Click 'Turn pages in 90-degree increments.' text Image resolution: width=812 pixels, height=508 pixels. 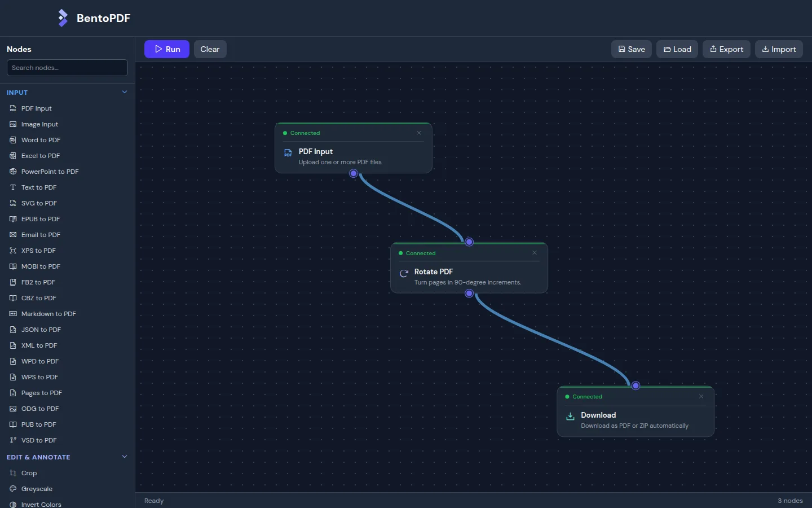pyautogui.click(x=467, y=282)
